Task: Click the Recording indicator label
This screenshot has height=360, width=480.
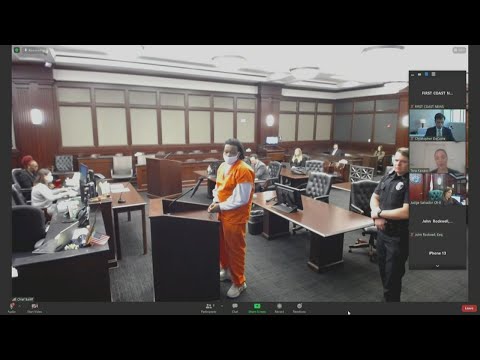Action: 35,50
